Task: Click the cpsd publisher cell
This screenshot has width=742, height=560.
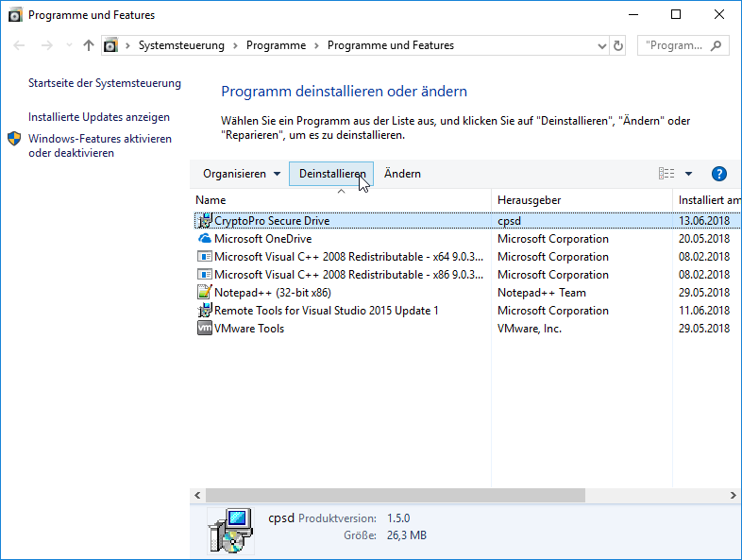Action: coord(509,221)
